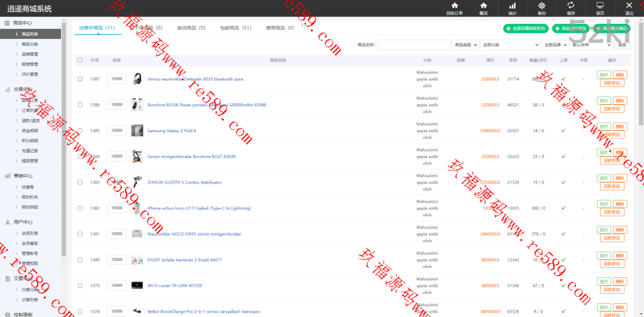Open the Samsung Galaxy Z Fold 6 link
Image resolution: width=644 pixels, height=317 pixels.
(172, 131)
